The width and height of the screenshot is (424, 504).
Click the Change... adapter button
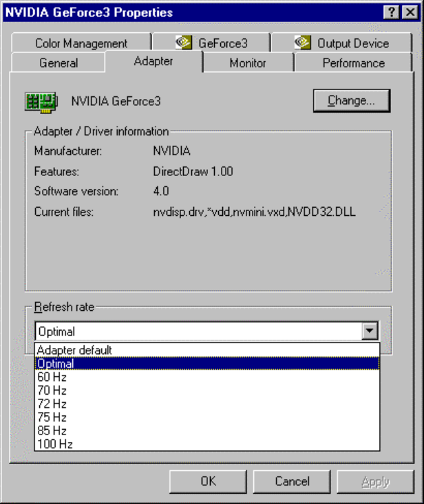[x=352, y=101]
